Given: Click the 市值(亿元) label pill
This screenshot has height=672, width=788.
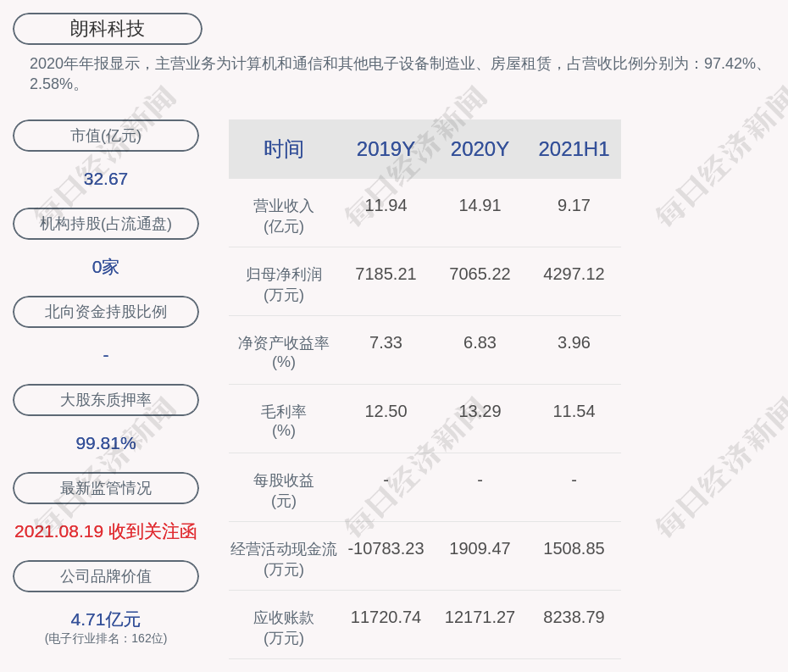Looking at the screenshot, I should pyautogui.click(x=106, y=136).
